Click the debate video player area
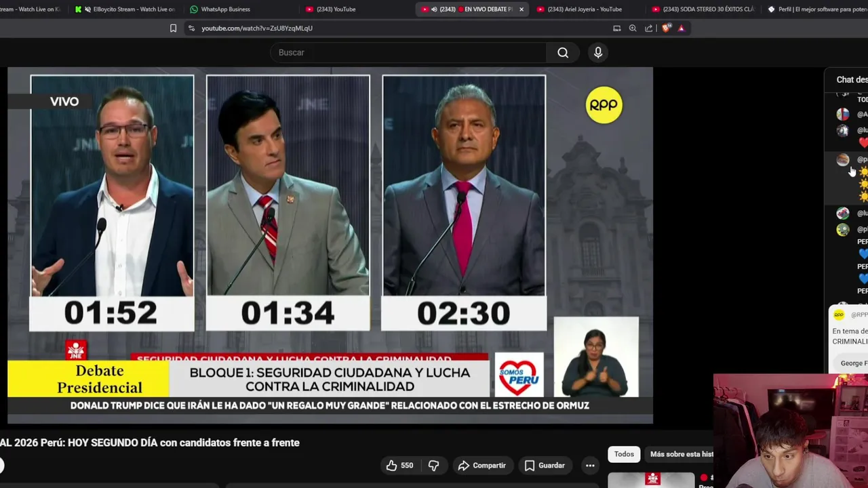Screen dimensions: 868x488 [x=330, y=245]
